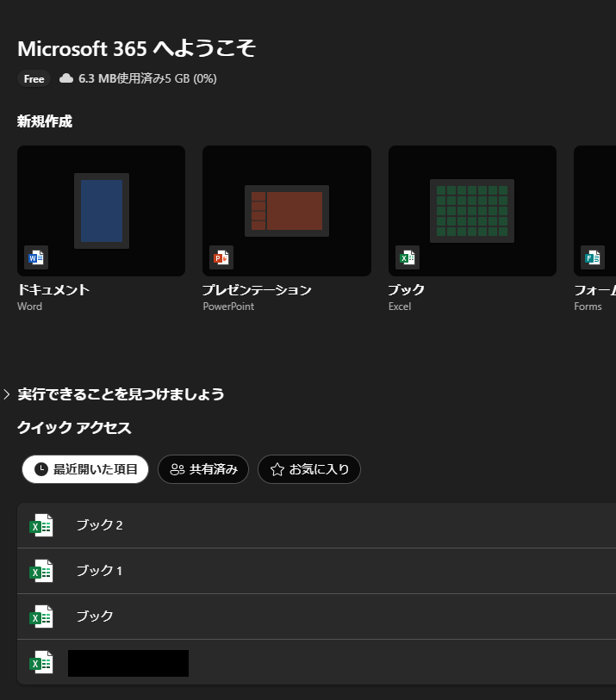Click the Excel icon on the ブック card
The image size is (616, 700).
pos(407,257)
